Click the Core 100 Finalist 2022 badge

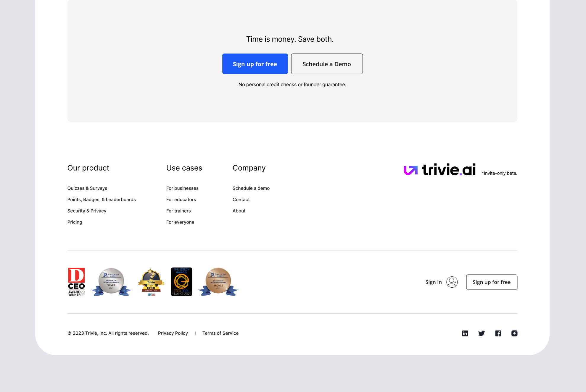coord(181,282)
